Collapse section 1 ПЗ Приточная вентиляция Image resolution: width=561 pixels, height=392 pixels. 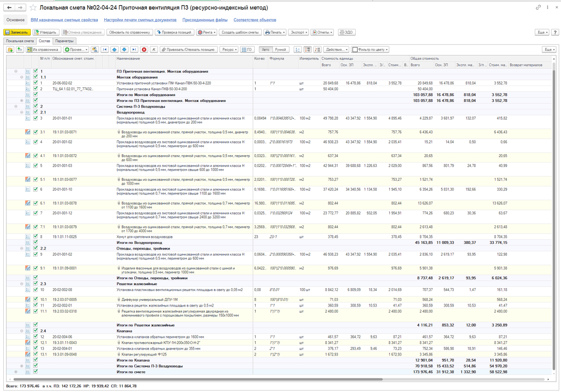(16, 71)
